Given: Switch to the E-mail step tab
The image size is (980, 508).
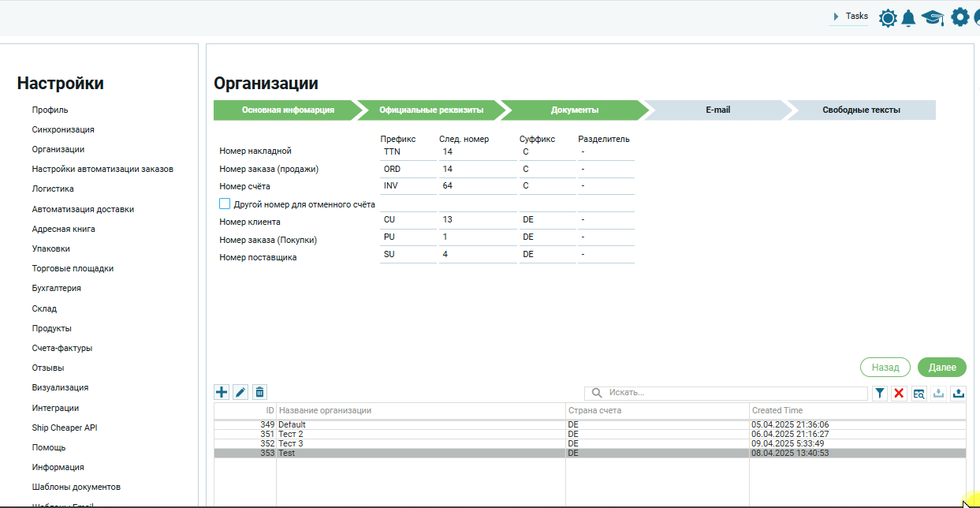Looking at the screenshot, I should [717, 110].
